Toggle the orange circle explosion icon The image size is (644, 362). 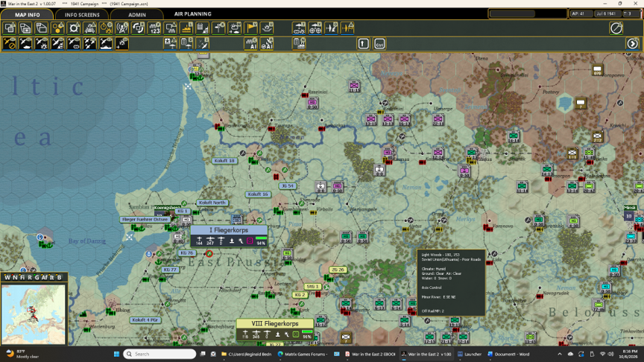[106, 28]
